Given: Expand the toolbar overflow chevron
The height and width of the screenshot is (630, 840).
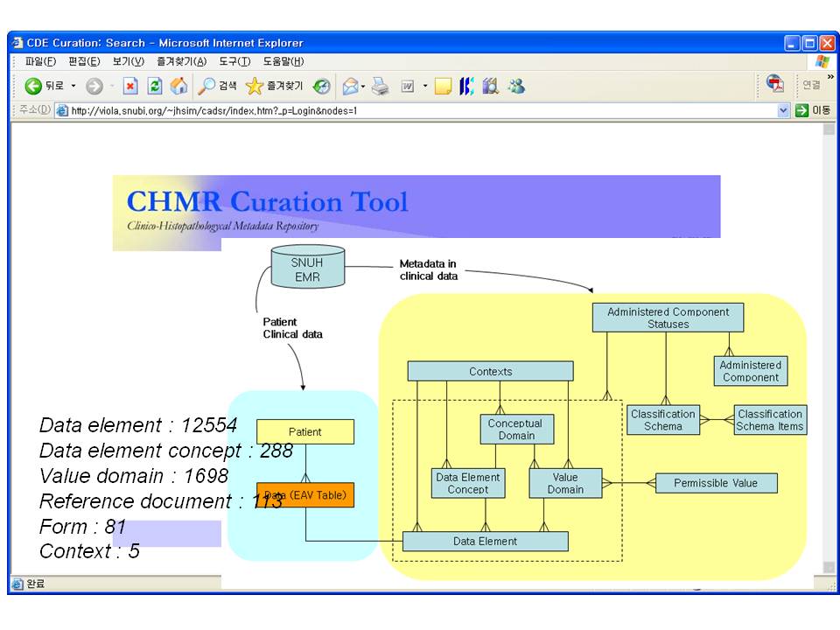Looking at the screenshot, I should click(x=830, y=77).
